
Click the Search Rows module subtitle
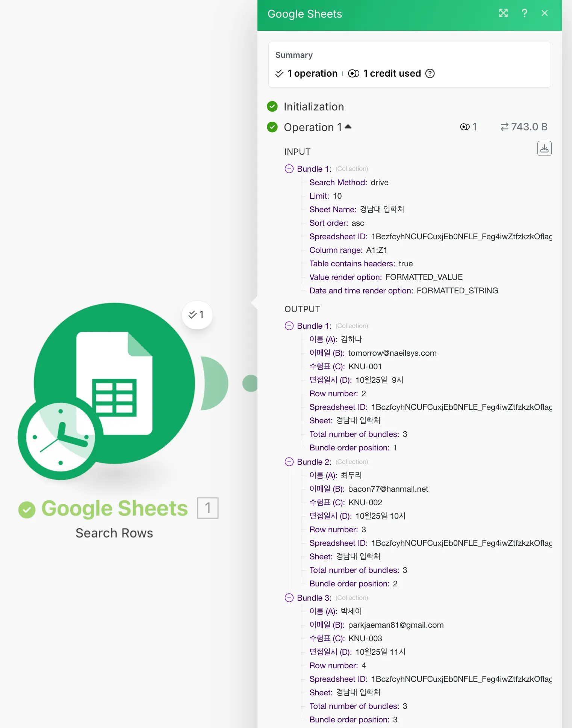[114, 533]
